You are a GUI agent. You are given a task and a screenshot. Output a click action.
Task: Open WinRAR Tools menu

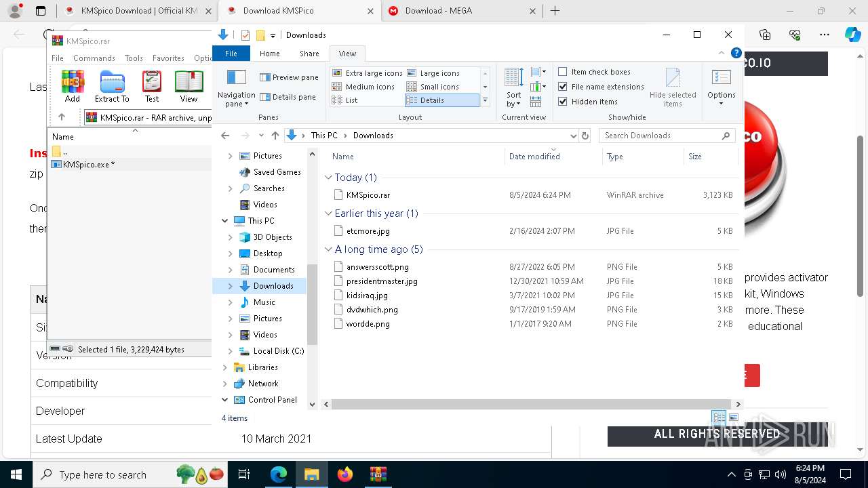[x=134, y=58]
